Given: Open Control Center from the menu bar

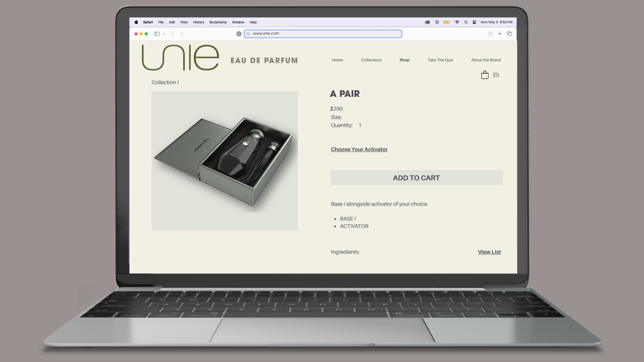Looking at the screenshot, I should point(475,22).
